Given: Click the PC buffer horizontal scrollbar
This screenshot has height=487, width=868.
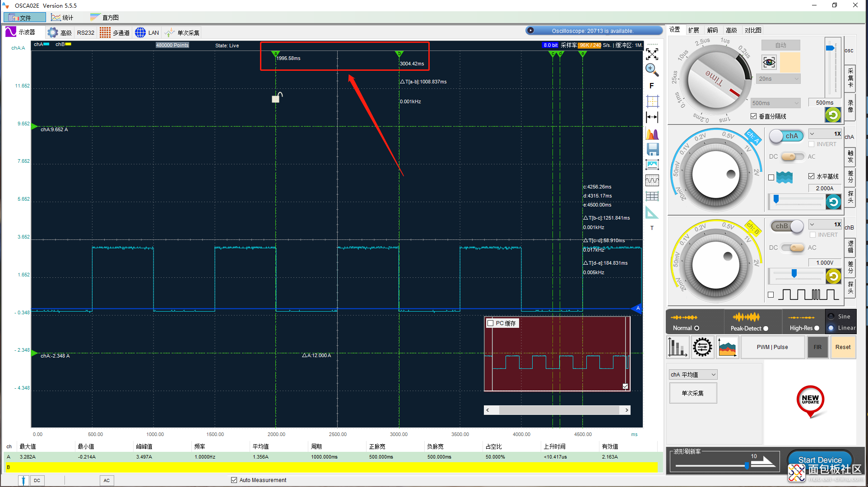Looking at the screenshot, I should (x=557, y=410).
